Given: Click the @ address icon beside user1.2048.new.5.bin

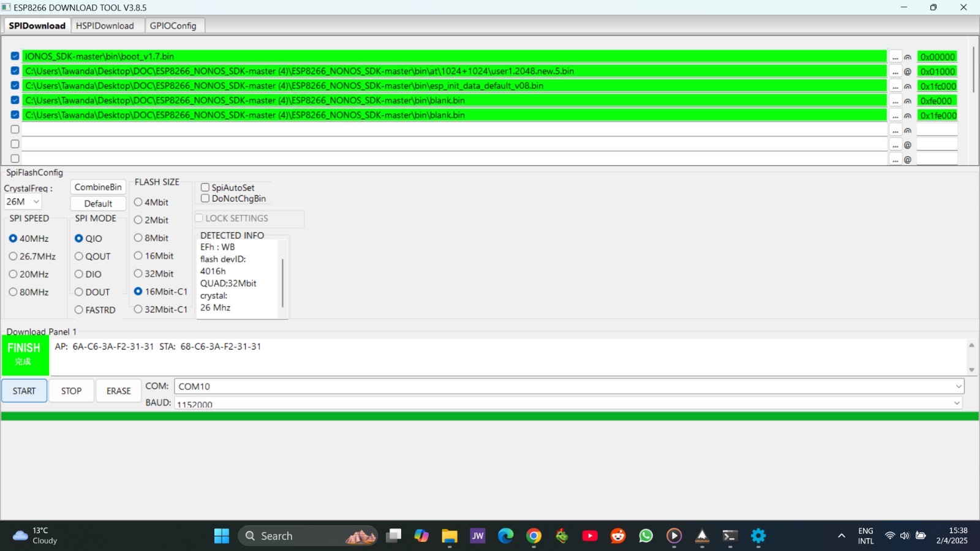Looking at the screenshot, I should (x=907, y=71).
